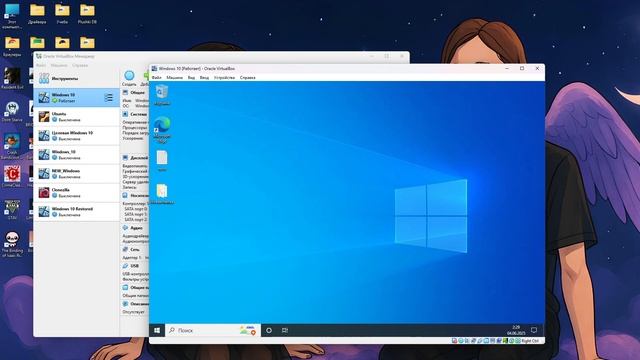Click the Cortana circle icon in guest taskbar

[269, 330]
